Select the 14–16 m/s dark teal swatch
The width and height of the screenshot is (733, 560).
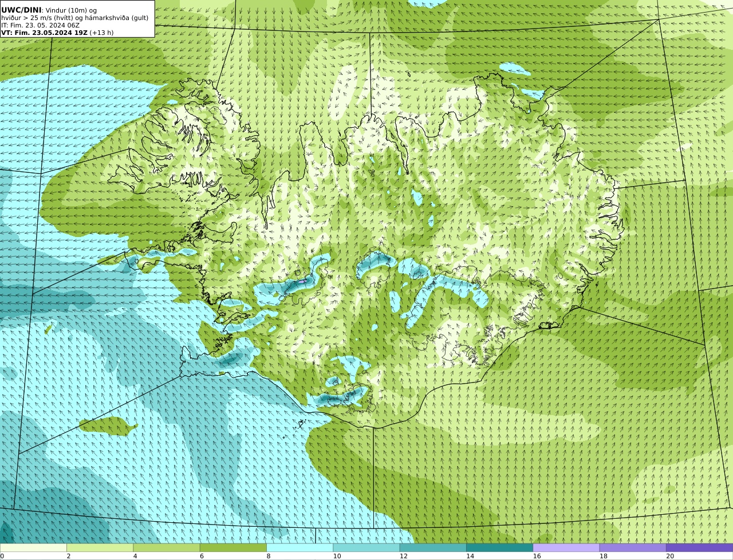tap(499, 547)
